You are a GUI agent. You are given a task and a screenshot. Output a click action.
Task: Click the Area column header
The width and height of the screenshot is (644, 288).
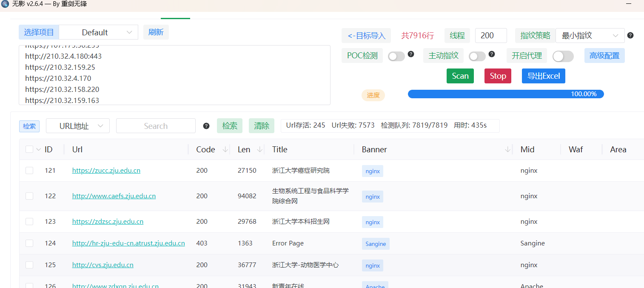pyautogui.click(x=618, y=149)
